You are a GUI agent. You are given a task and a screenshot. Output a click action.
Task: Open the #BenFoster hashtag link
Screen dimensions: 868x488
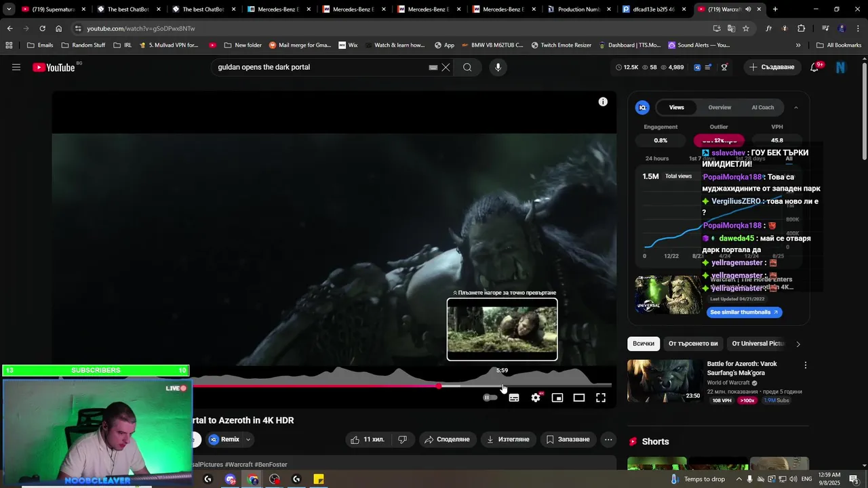click(271, 465)
